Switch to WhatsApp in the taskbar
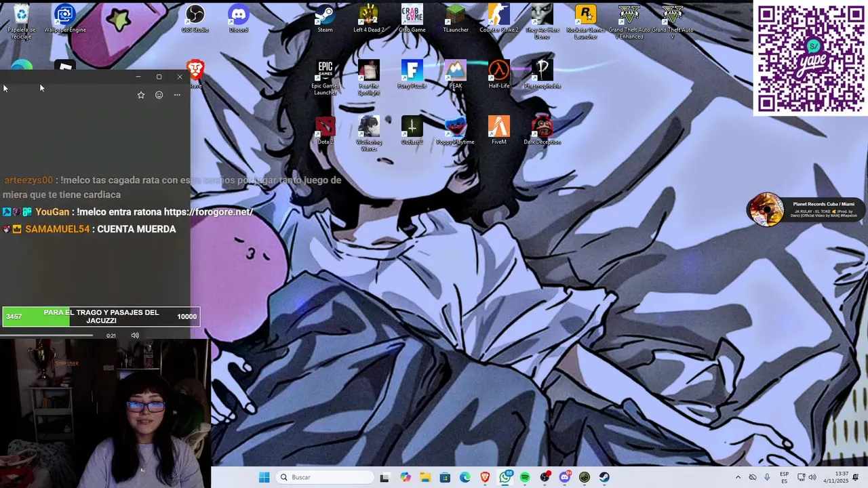Image resolution: width=868 pixels, height=488 pixels. [505, 477]
